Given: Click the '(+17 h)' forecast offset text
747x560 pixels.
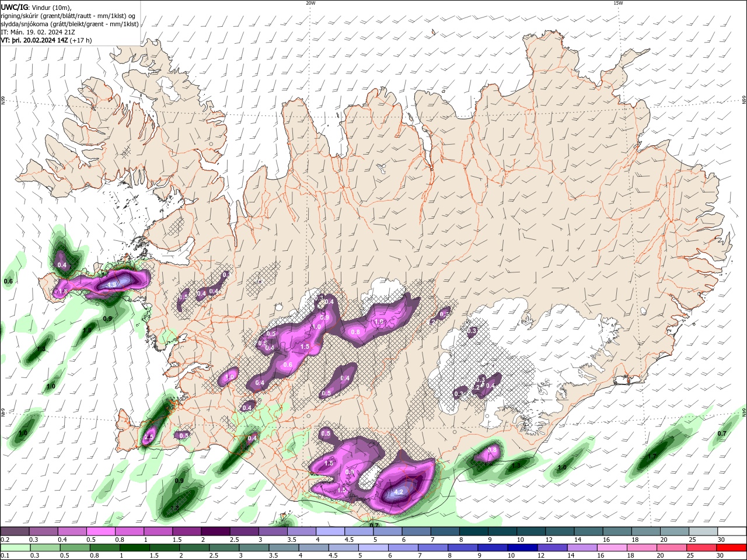Looking at the screenshot, I should point(81,41).
